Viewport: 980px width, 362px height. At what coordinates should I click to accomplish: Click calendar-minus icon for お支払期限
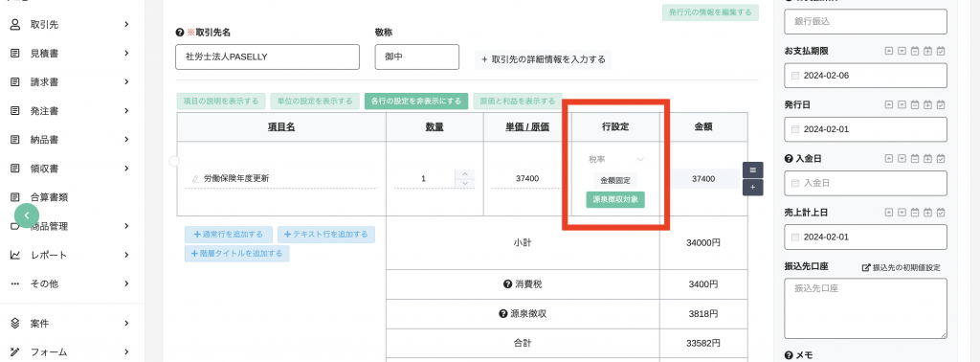click(916, 51)
